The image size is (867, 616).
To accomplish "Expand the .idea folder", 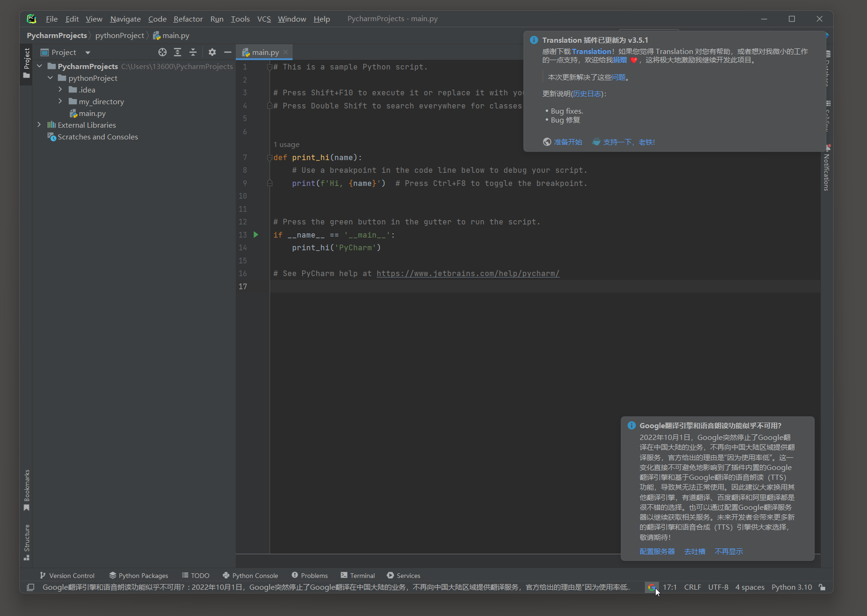I will tap(60, 90).
